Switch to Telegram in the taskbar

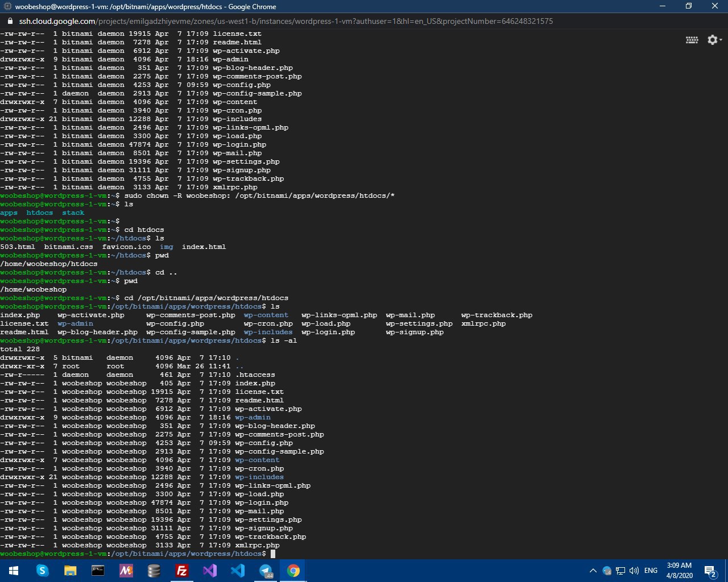pos(266,571)
